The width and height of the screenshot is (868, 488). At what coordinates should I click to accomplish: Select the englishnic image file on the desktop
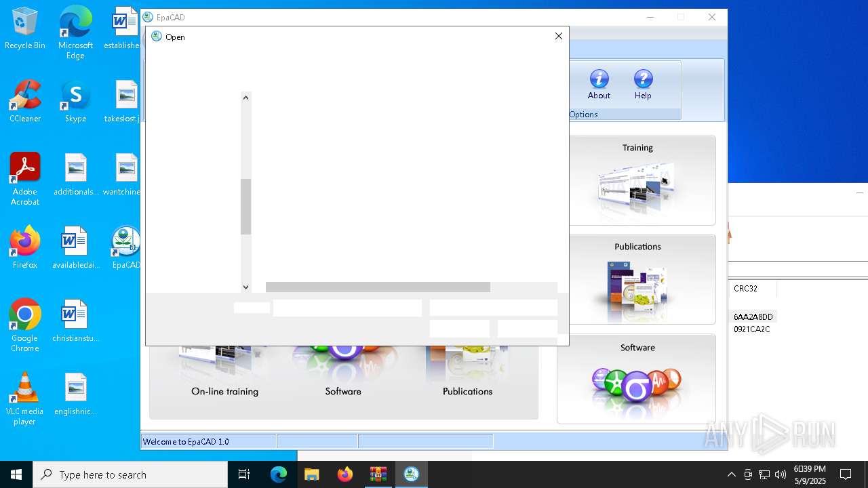(x=75, y=394)
